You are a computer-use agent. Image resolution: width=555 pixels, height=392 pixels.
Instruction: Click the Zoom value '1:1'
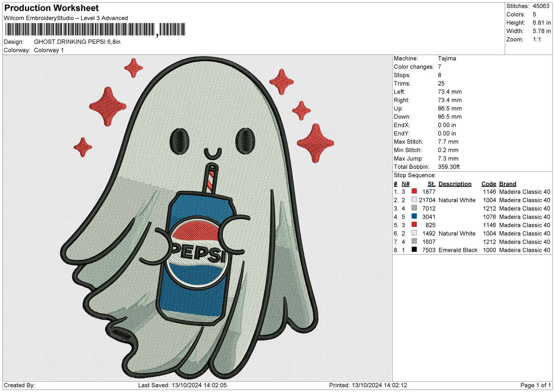click(x=537, y=40)
